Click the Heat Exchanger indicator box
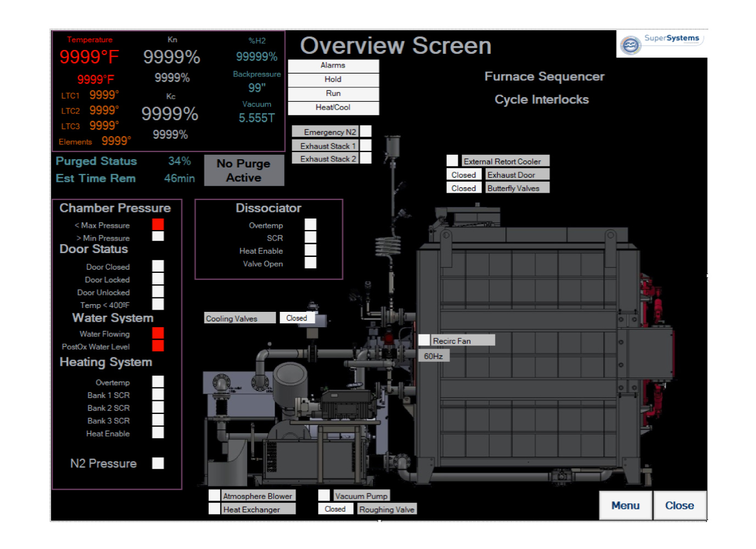 click(x=214, y=509)
